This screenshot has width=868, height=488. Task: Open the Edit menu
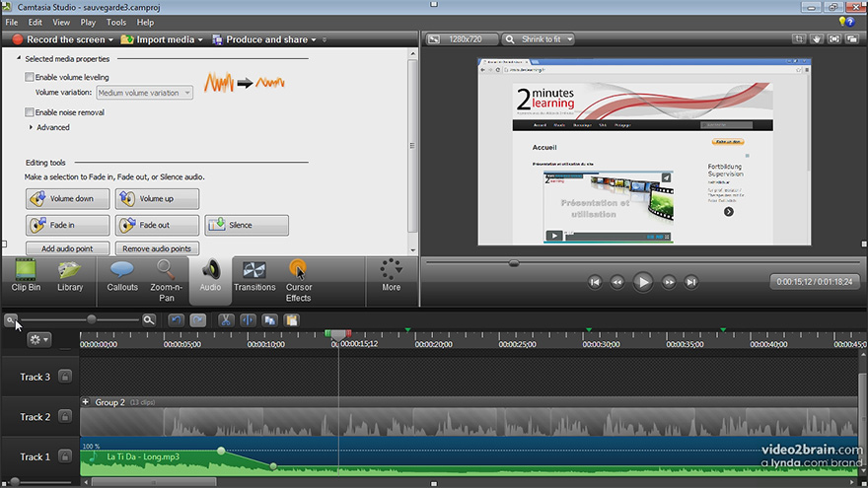35,22
